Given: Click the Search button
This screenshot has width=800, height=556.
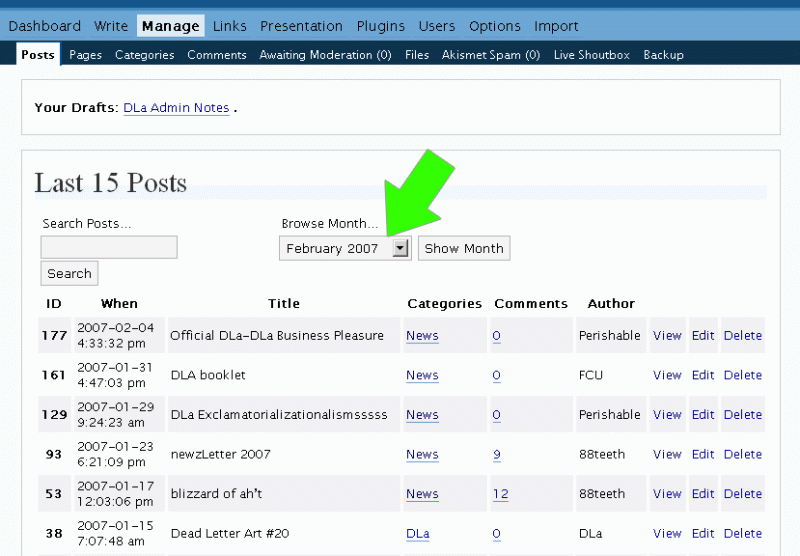Looking at the screenshot, I should click(69, 273).
